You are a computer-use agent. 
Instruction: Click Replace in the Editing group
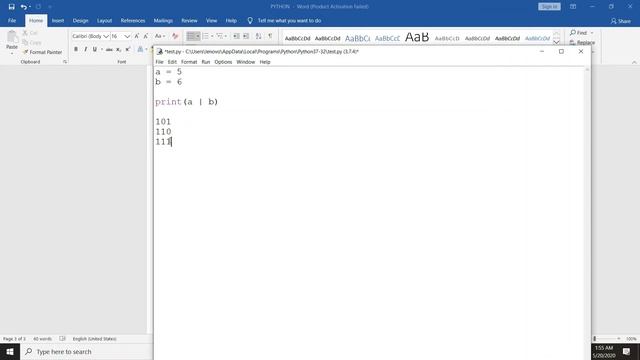coord(582,42)
